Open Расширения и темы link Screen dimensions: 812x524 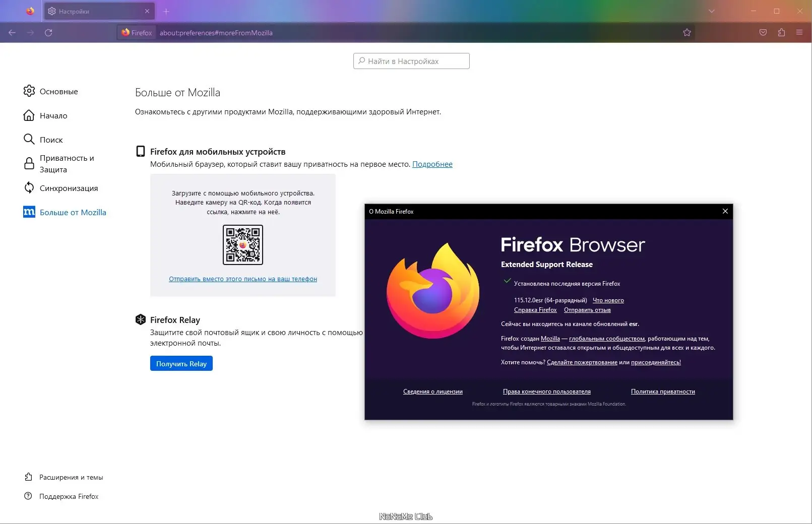pyautogui.click(x=71, y=477)
